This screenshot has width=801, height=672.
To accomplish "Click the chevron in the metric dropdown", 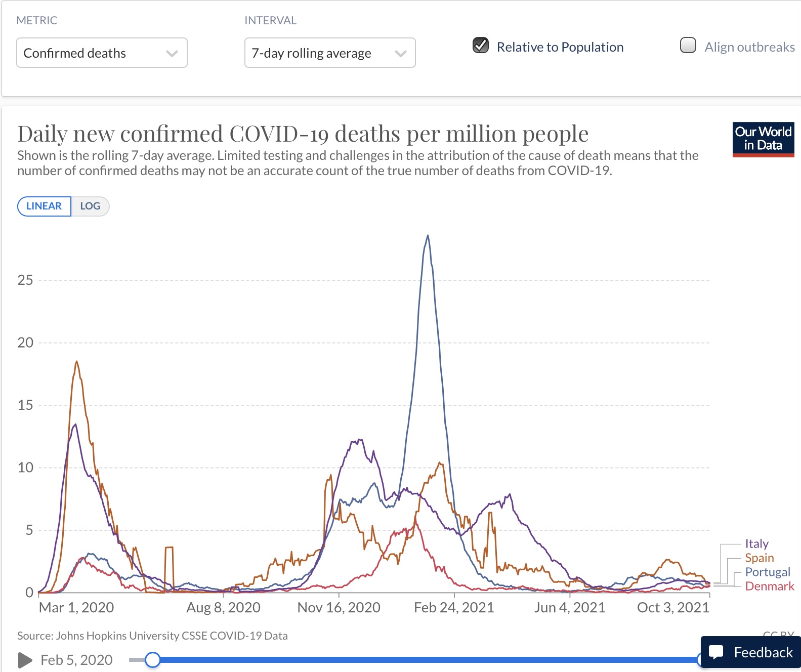I will [172, 53].
